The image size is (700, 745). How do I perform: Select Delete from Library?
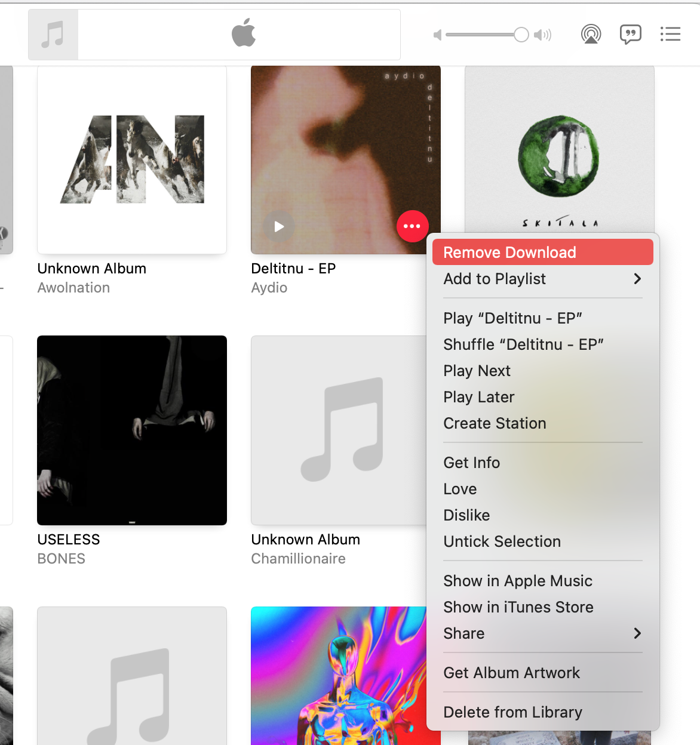542,712
